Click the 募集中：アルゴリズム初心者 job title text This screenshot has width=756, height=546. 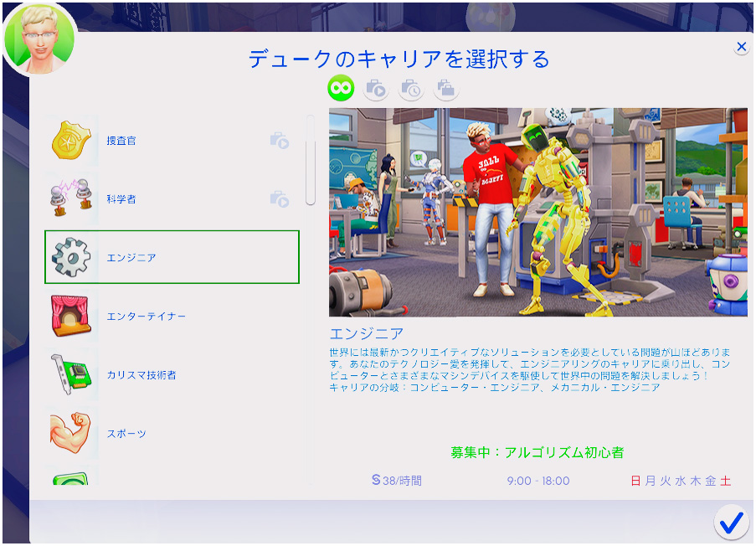coord(537,452)
